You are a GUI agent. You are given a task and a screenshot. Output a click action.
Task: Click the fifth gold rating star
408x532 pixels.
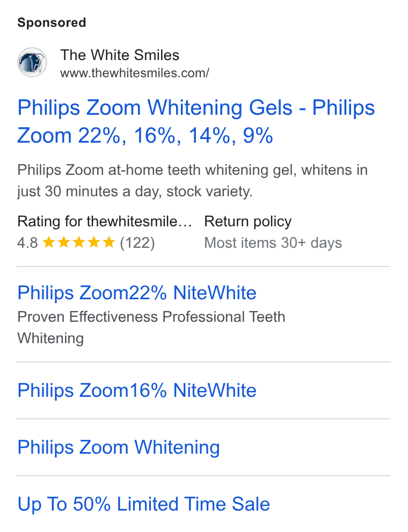coord(108,242)
